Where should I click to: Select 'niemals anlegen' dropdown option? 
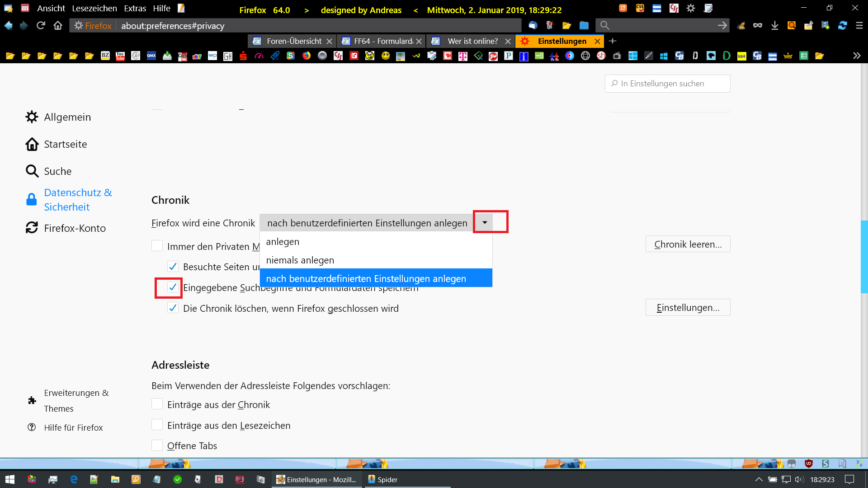[x=300, y=260]
